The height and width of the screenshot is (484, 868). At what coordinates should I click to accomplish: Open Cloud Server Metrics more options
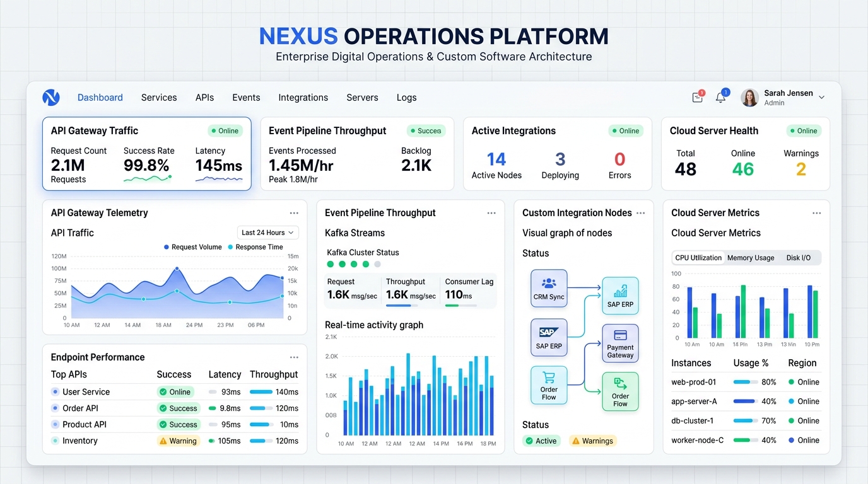(817, 213)
